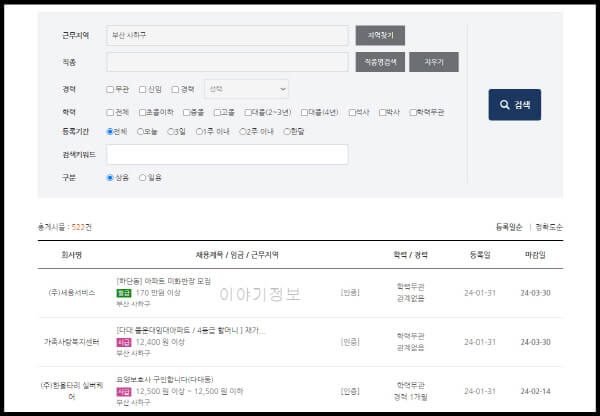The height and width of the screenshot is (416, 600).
Task: Open the (주)한울타리 실버케어 company name
Action: 72,391
